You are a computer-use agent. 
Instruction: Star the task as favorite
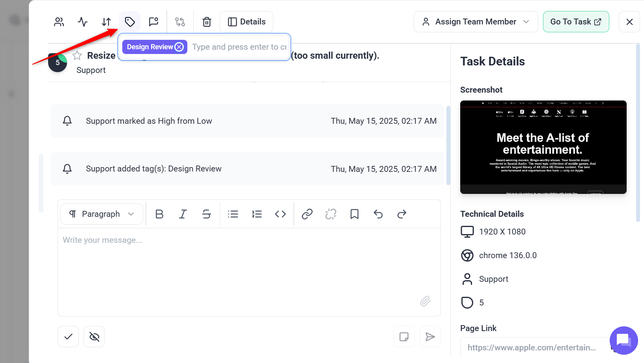77,56
